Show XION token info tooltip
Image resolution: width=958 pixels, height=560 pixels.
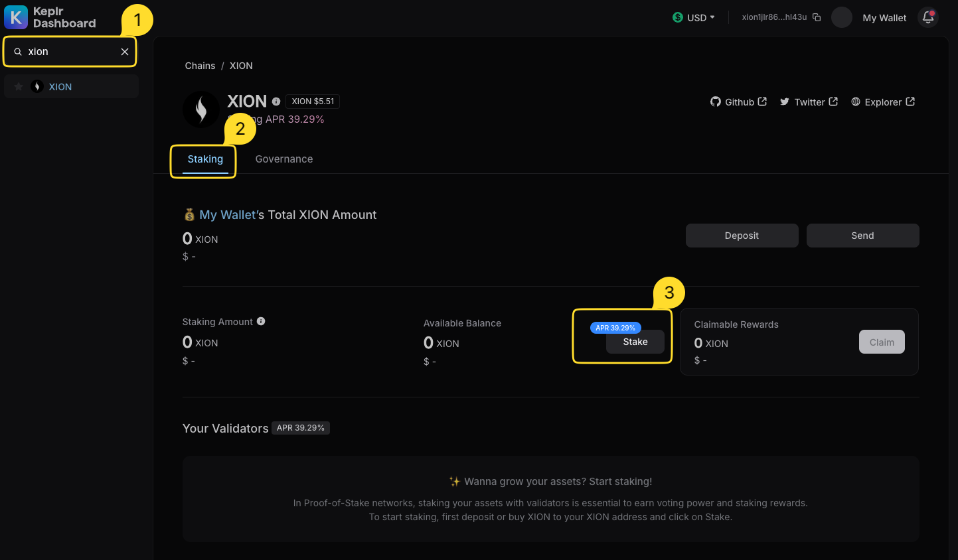click(x=276, y=101)
